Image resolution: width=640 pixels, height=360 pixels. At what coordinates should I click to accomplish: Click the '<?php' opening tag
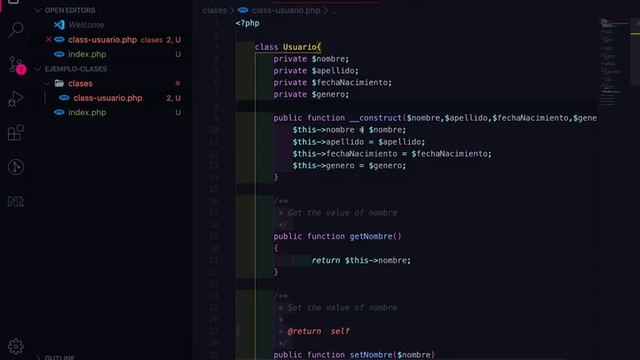(x=247, y=23)
